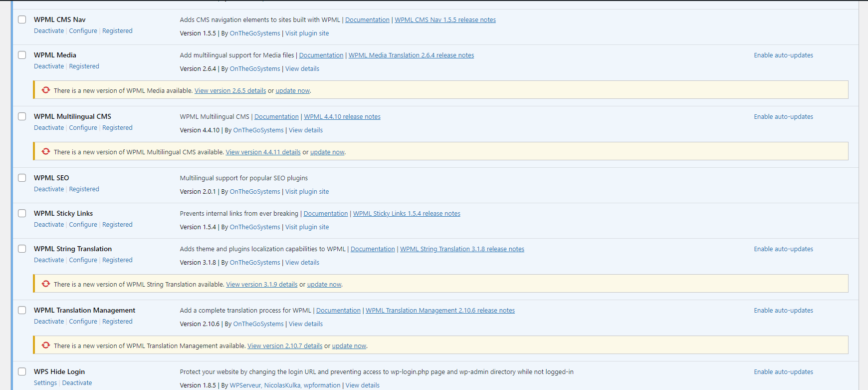Click the update icon in WPML Media notice
Viewport: 868px width, 390px height.
pos(46,90)
